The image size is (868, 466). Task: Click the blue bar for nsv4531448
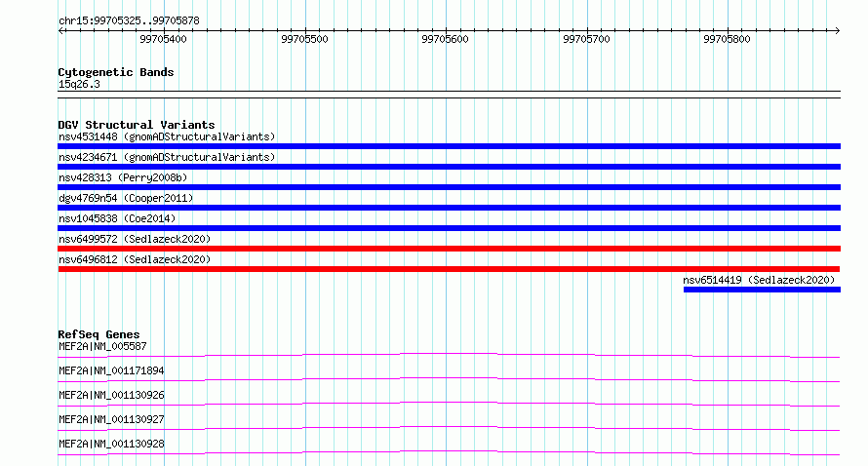point(449,146)
